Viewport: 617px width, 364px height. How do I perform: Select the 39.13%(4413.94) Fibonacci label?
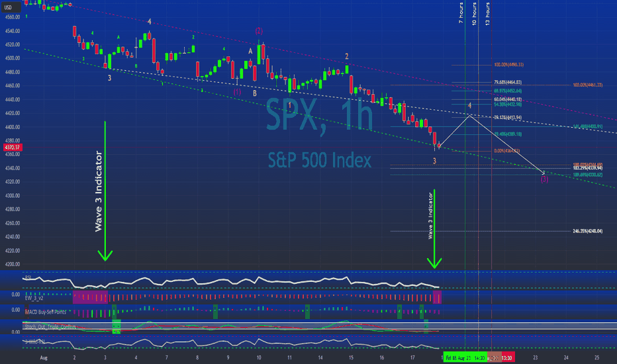[508, 117]
